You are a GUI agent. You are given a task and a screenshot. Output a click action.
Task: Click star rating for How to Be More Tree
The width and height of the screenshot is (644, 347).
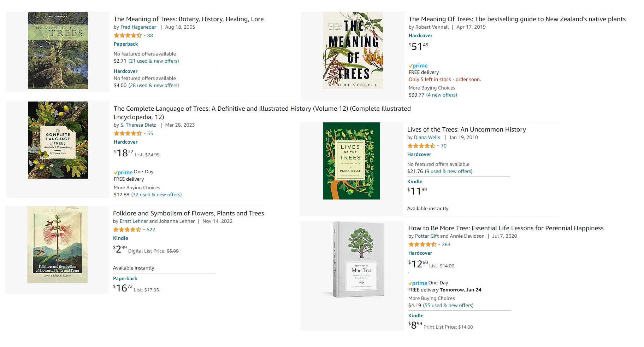pos(422,244)
